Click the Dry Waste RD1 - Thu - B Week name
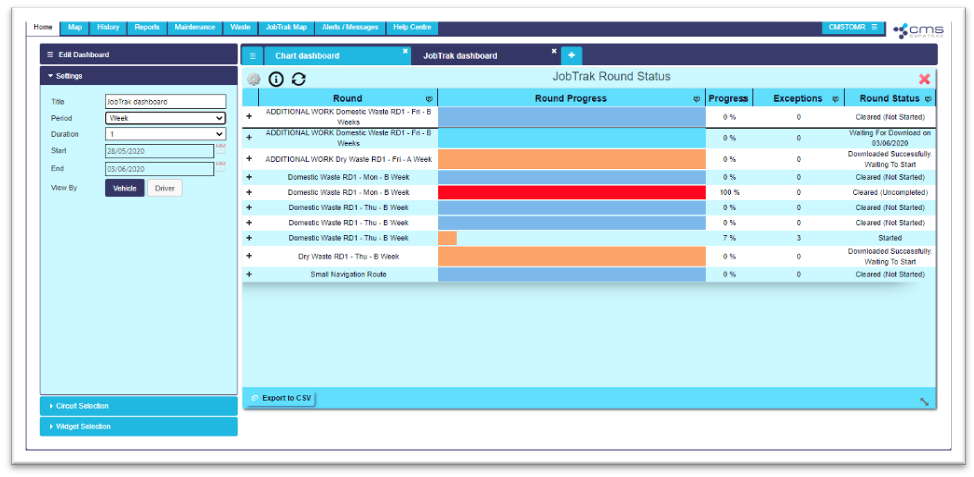The image size is (974, 477). [348, 257]
